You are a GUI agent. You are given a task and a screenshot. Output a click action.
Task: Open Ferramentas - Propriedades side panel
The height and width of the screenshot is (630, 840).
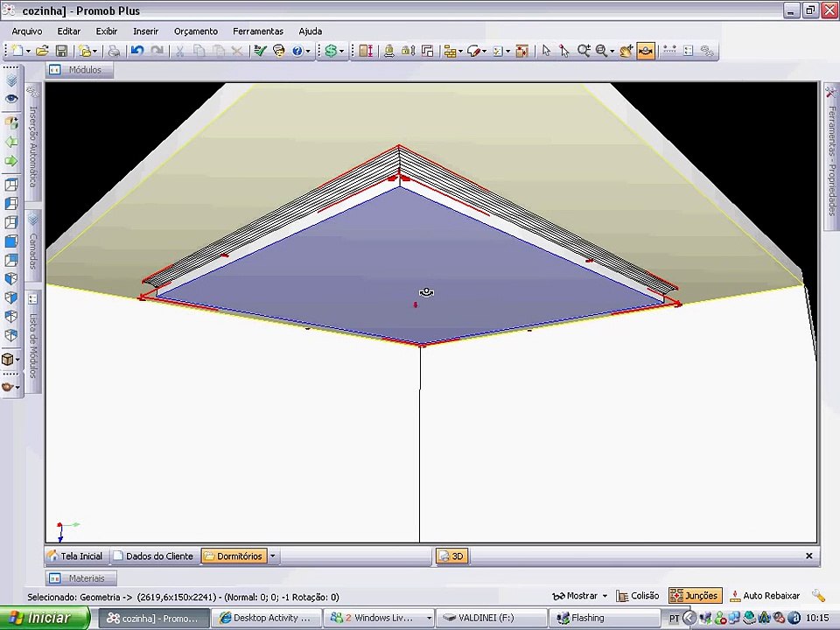[831, 156]
